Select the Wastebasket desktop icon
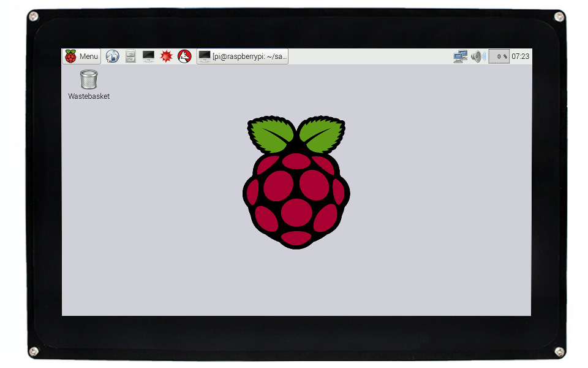The image size is (588, 368). click(x=89, y=79)
